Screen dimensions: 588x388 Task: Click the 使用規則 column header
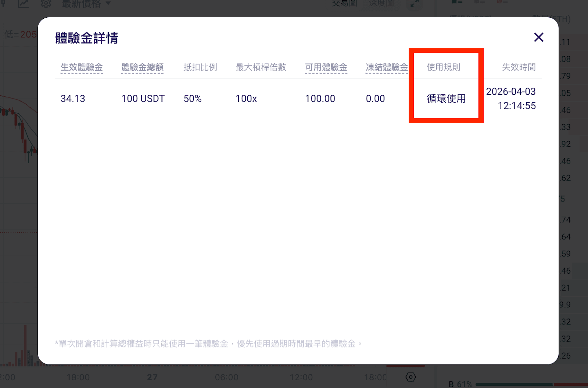[x=443, y=67]
